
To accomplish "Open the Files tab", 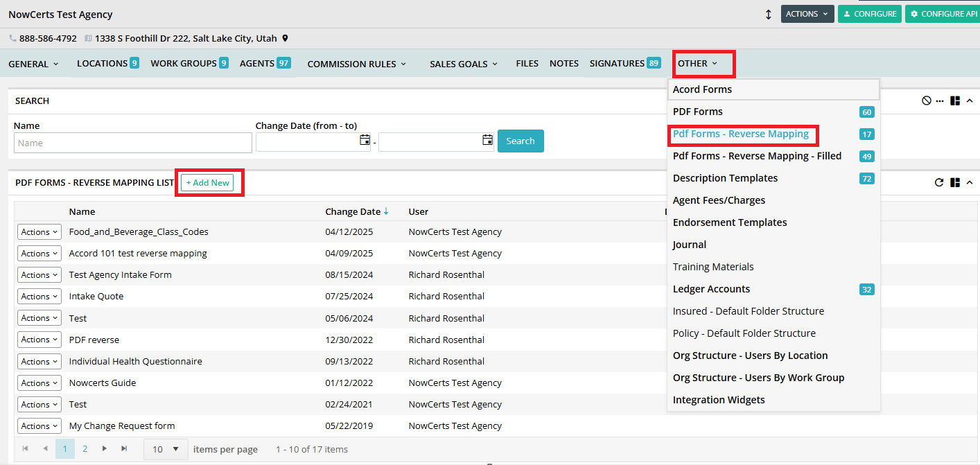I will point(527,63).
